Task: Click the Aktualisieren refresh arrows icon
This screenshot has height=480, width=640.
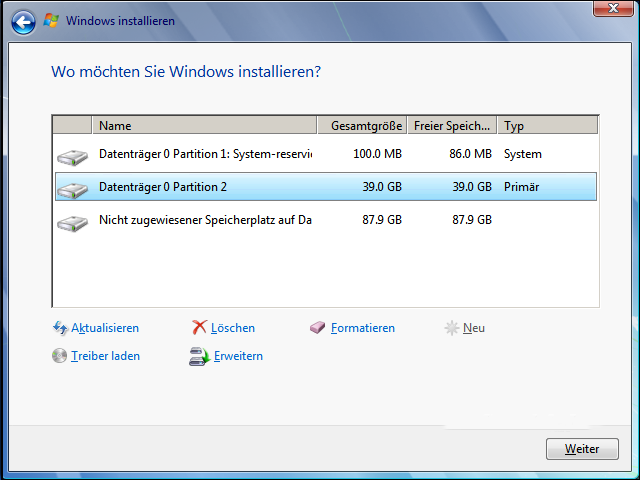Action: [60, 328]
